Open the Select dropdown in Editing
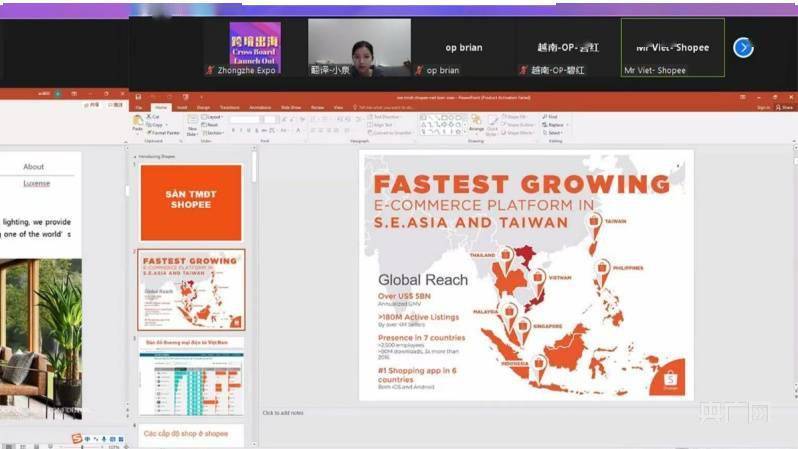 pyautogui.click(x=554, y=132)
